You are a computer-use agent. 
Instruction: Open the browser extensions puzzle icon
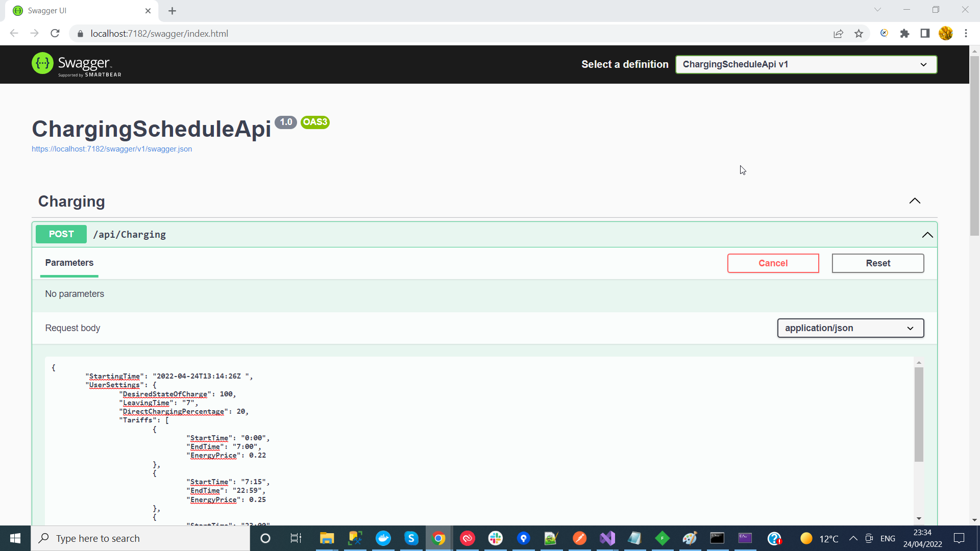(904, 34)
